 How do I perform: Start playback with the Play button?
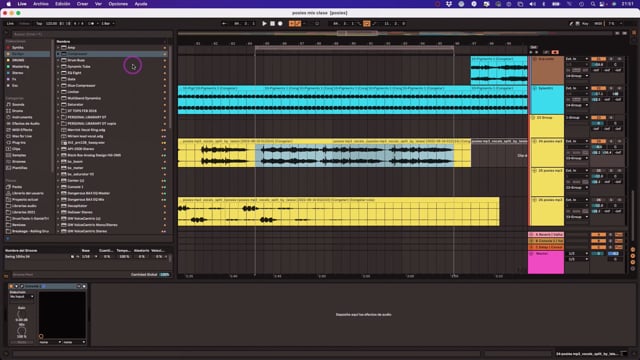(x=264, y=24)
